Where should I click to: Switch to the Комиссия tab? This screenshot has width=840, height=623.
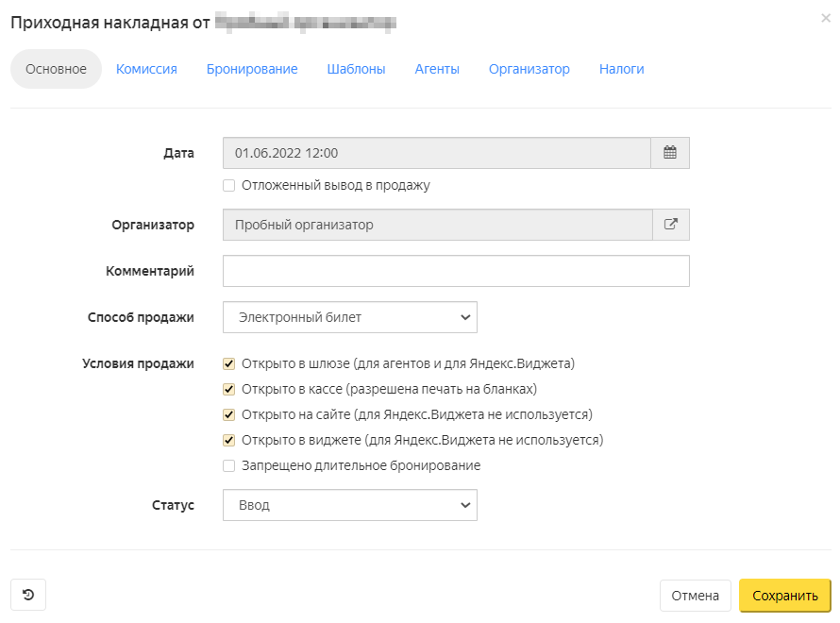click(x=146, y=69)
